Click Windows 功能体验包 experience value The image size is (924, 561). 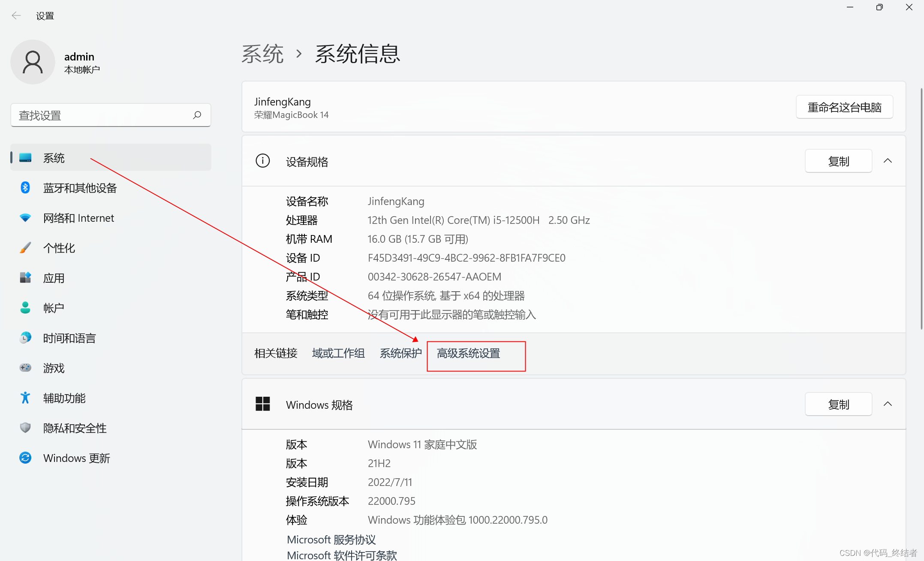click(457, 520)
